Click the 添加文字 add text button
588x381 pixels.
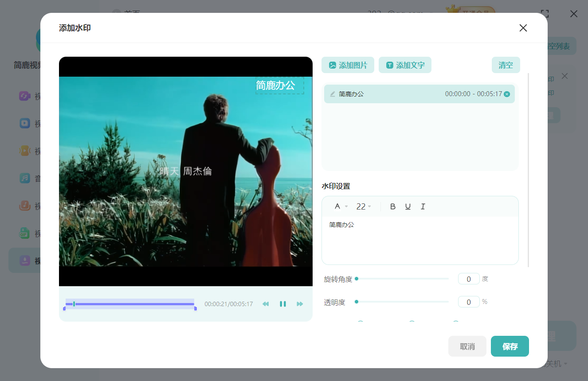tap(405, 65)
